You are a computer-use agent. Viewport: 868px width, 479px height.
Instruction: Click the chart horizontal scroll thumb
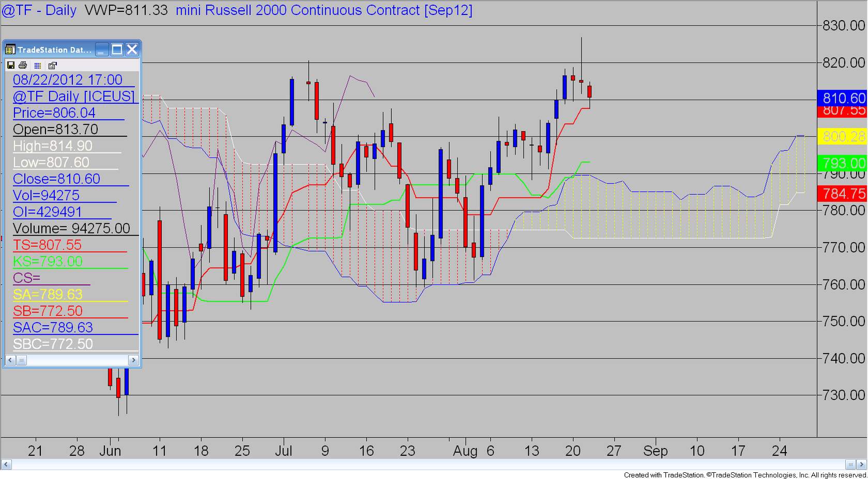pos(851,464)
